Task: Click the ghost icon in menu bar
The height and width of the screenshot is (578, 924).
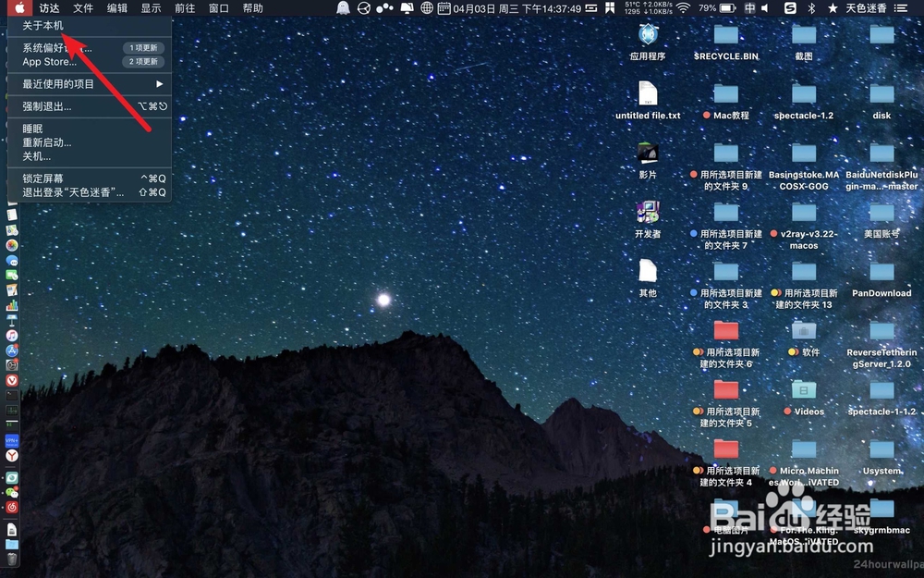Action: tap(343, 7)
